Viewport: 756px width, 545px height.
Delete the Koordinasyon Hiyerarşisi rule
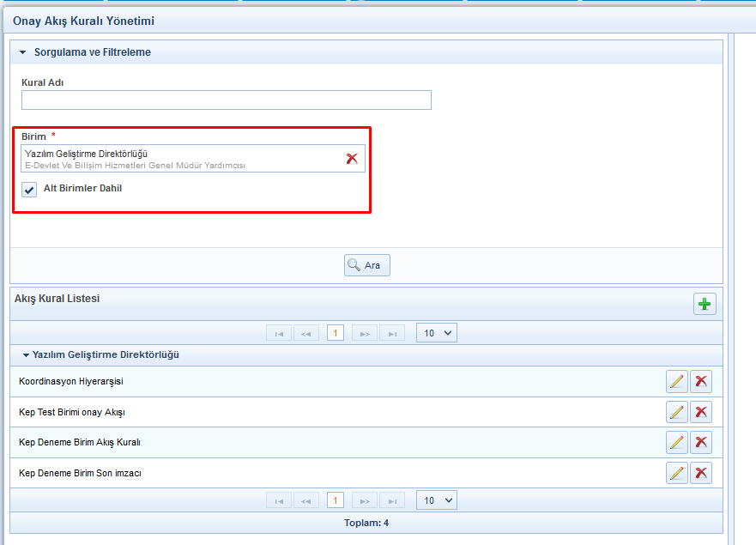click(701, 382)
